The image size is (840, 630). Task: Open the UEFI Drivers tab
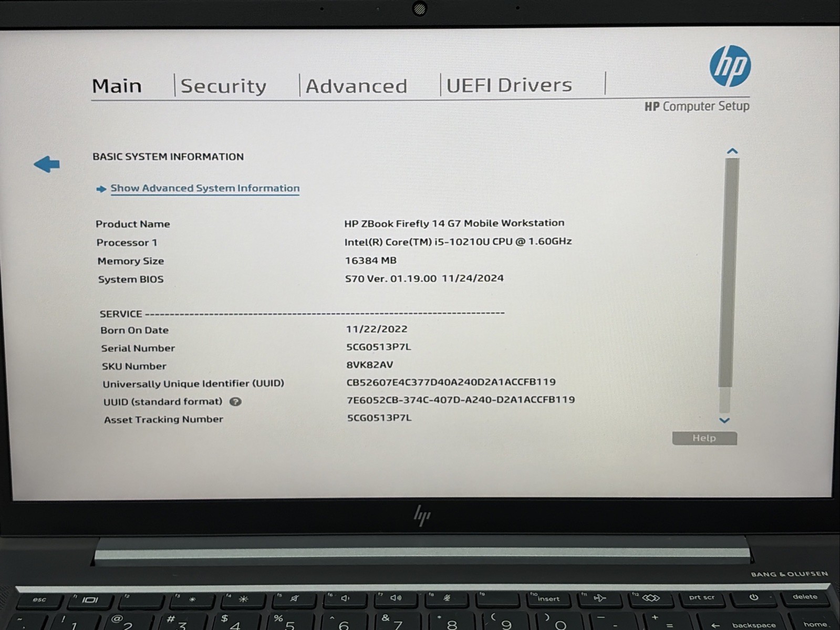tap(509, 85)
